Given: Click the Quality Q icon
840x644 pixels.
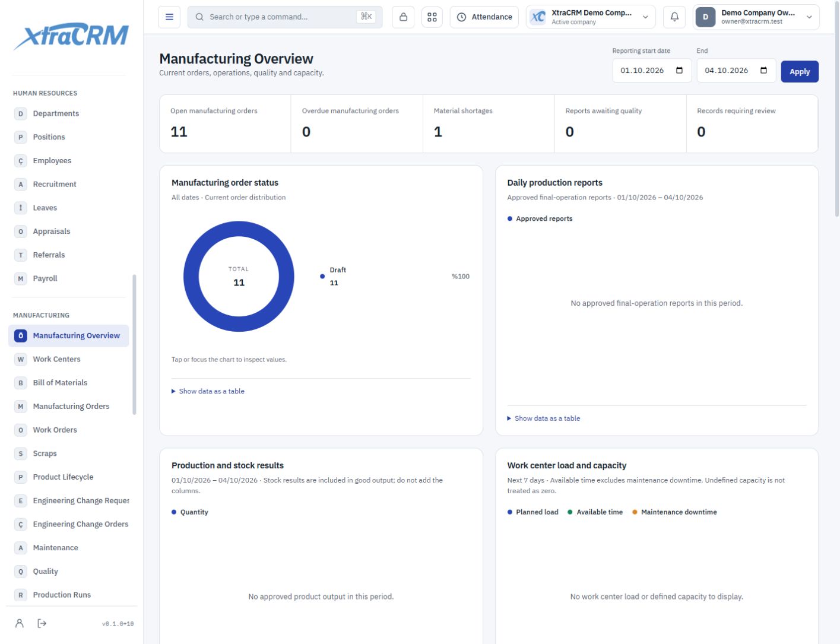Looking at the screenshot, I should click(21, 571).
